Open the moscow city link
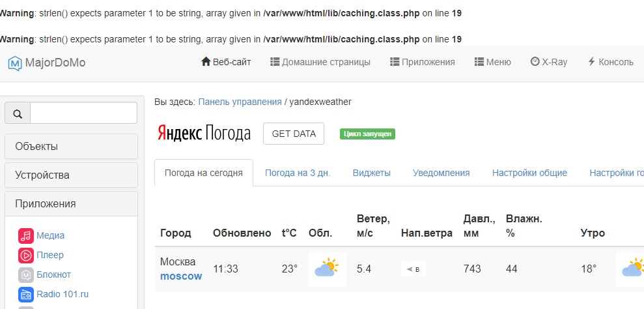Viewport: 644px width, 309px height. 181,276
